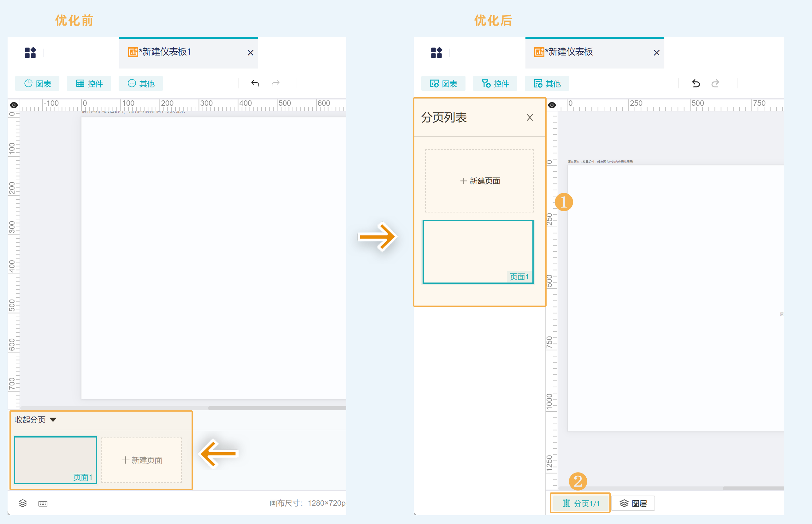The image size is (812, 524).
Task: Toggle the eye icon on left ruler
Action: coord(14,105)
